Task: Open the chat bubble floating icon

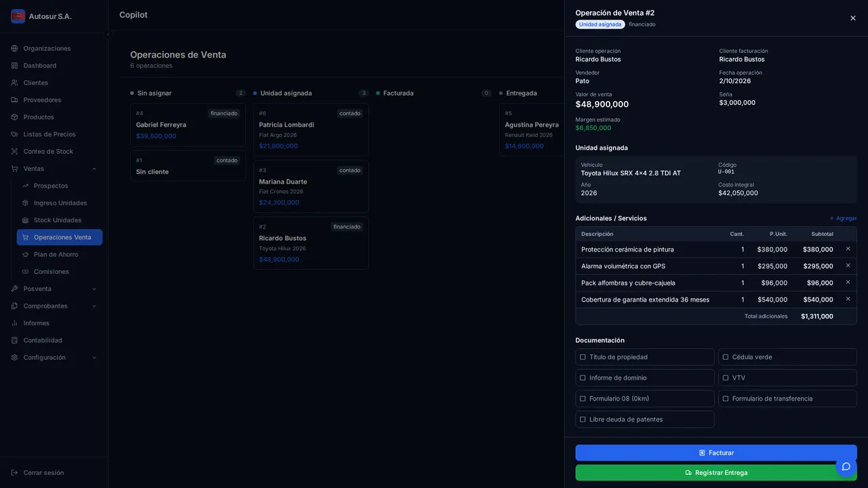Action: click(846, 466)
